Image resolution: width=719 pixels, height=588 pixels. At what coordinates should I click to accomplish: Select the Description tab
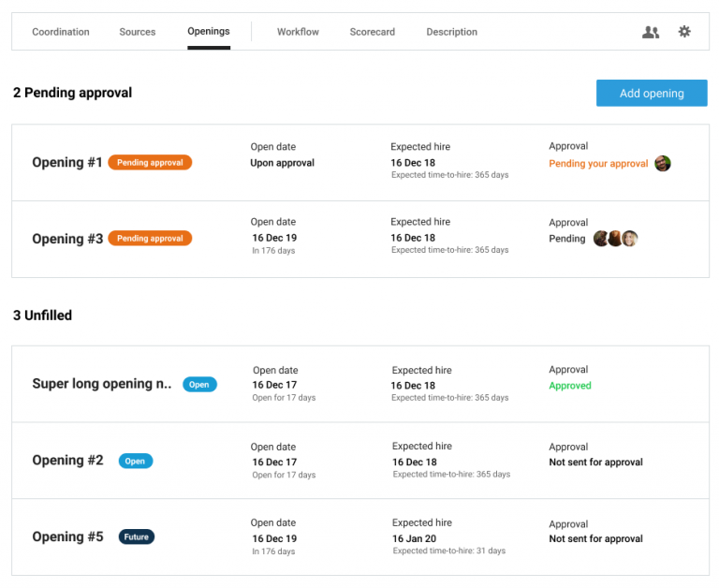click(451, 32)
